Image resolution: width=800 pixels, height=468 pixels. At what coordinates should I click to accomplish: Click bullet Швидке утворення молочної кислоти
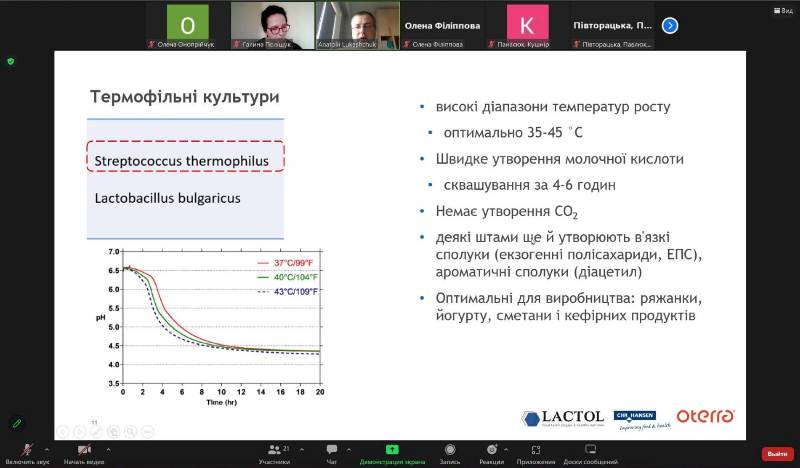[x=560, y=159]
